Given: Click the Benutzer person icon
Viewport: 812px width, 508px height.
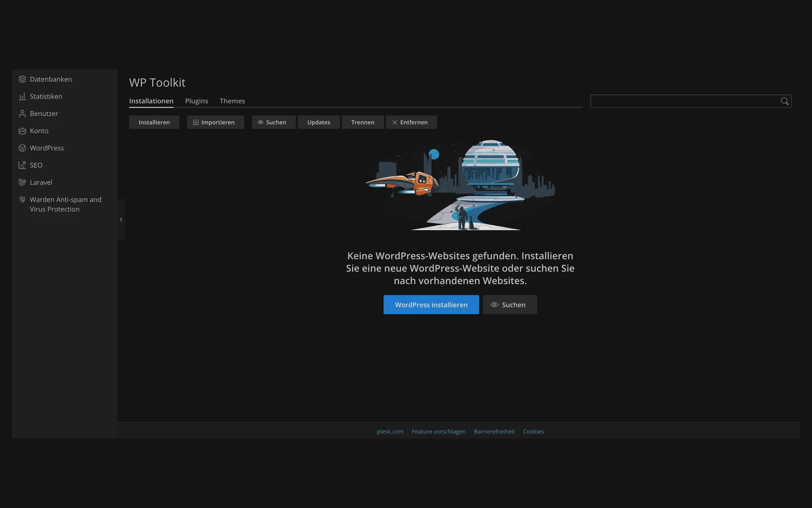Looking at the screenshot, I should [22, 113].
